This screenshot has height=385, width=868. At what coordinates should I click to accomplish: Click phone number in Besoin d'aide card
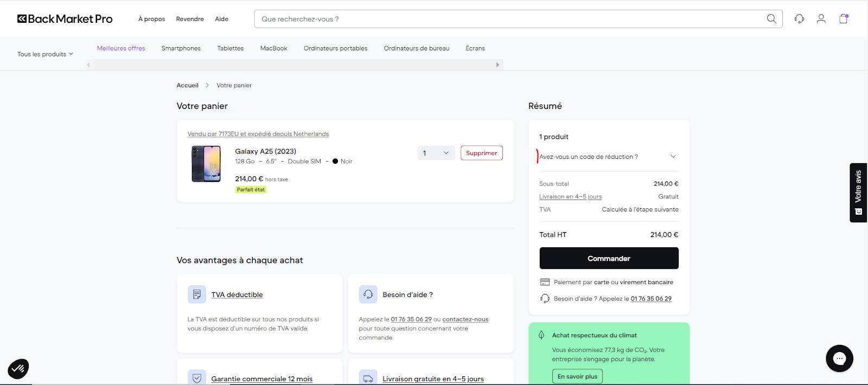411,319
